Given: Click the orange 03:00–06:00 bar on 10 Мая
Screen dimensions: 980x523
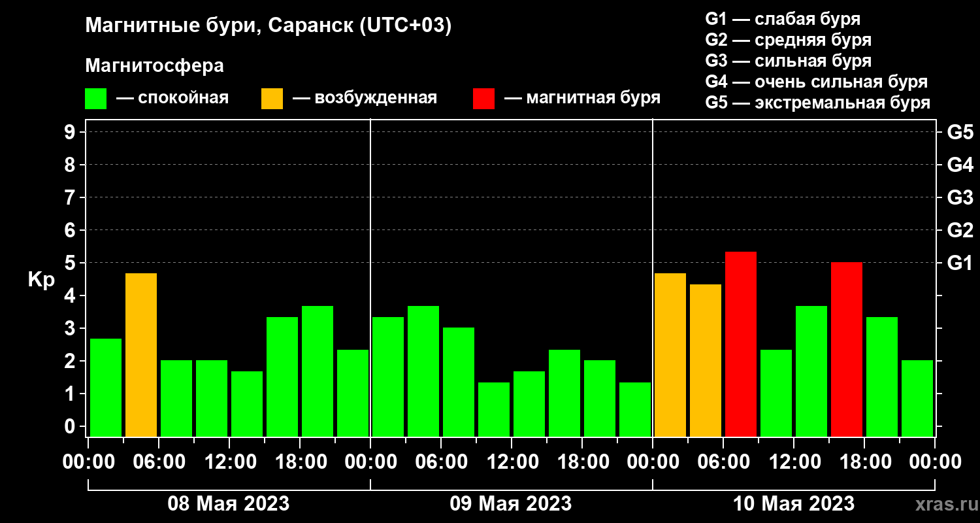Looking at the screenshot, I should click(x=706, y=360).
